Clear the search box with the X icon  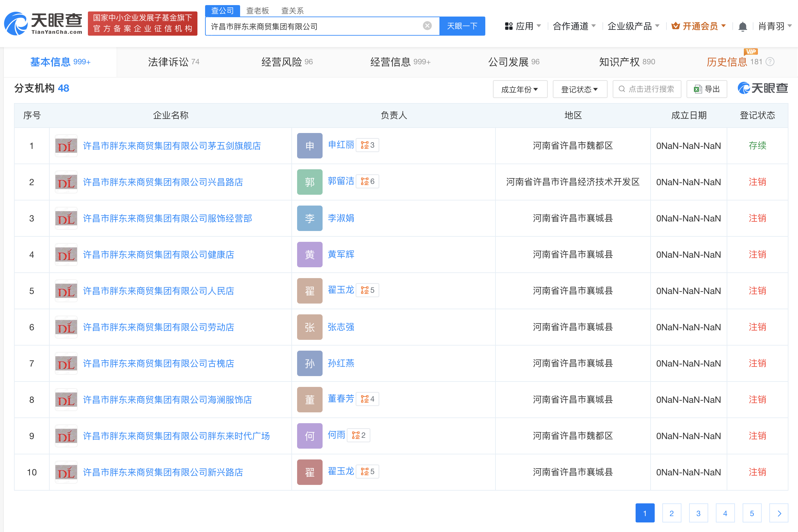tap(427, 26)
